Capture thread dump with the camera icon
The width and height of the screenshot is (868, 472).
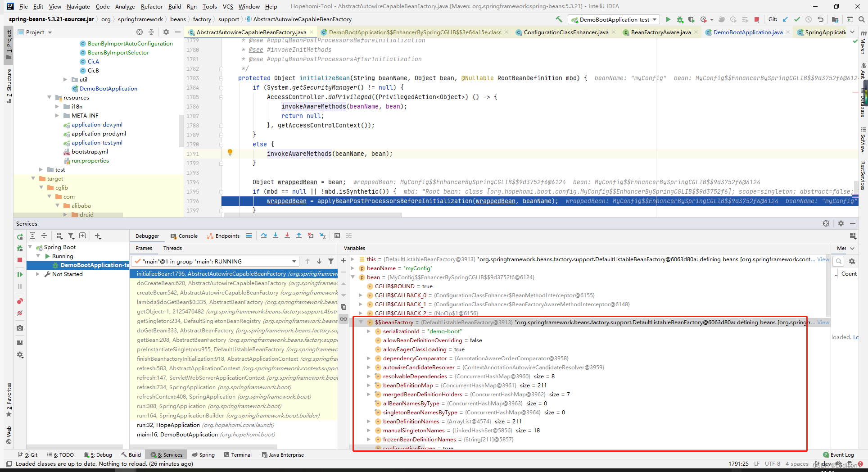click(x=20, y=328)
